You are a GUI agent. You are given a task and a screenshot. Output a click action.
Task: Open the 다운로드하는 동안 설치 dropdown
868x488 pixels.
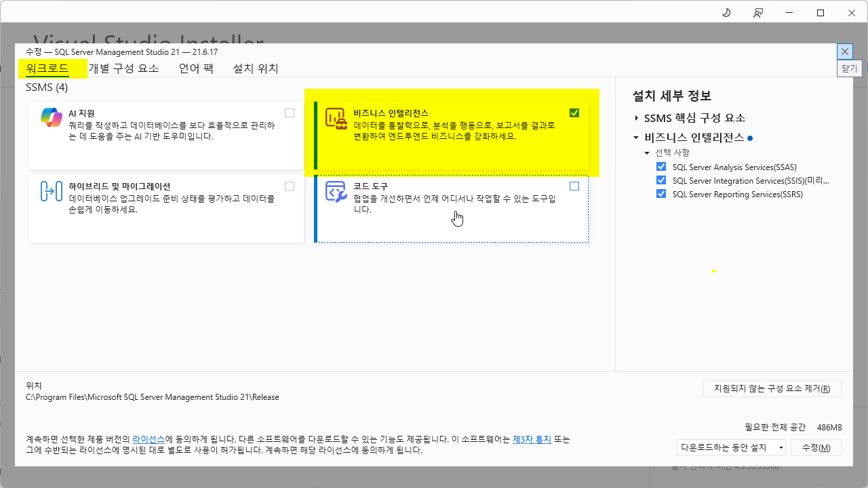coord(732,447)
